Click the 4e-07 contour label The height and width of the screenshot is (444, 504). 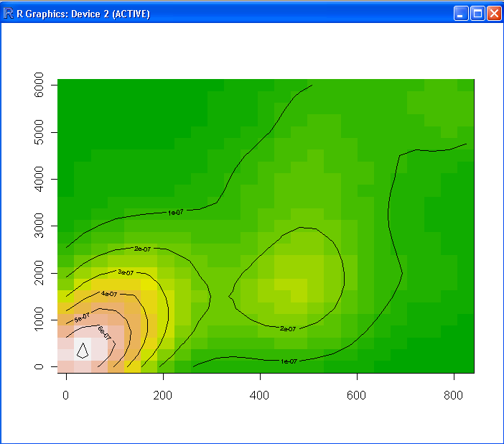coord(109,294)
